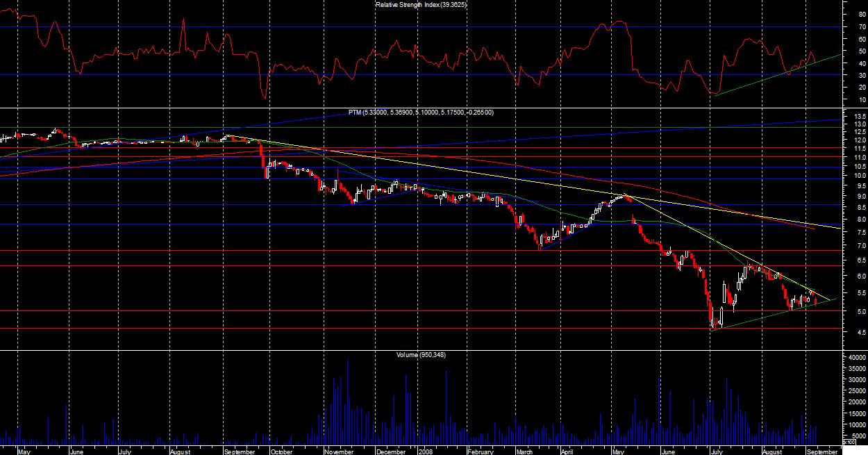Click the 9.5 price axis label

[x=861, y=186]
